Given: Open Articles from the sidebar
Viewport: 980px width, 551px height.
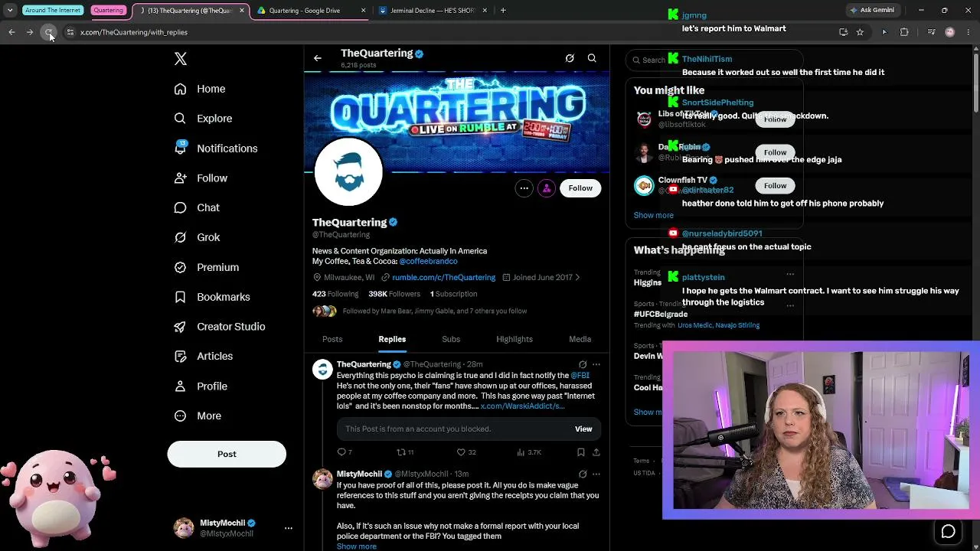Looking at the screenshot, I should [x=203, y=356].
